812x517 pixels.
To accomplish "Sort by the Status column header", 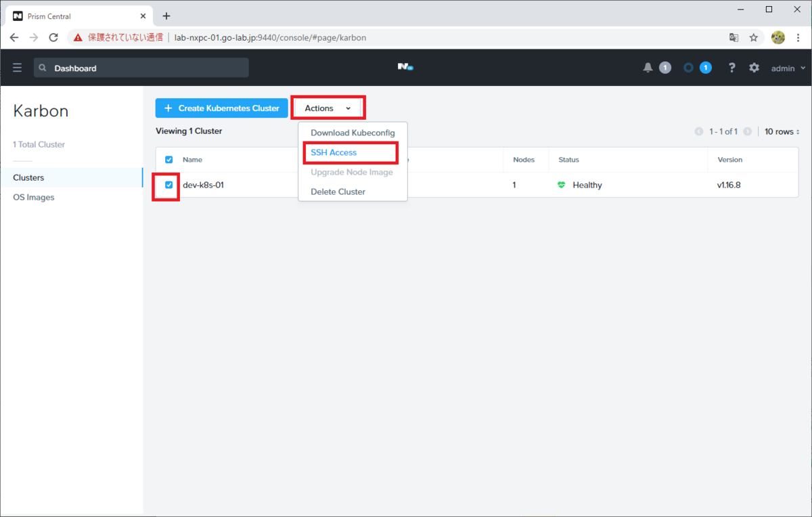I will pyautogui.click(x=568, y=160).
